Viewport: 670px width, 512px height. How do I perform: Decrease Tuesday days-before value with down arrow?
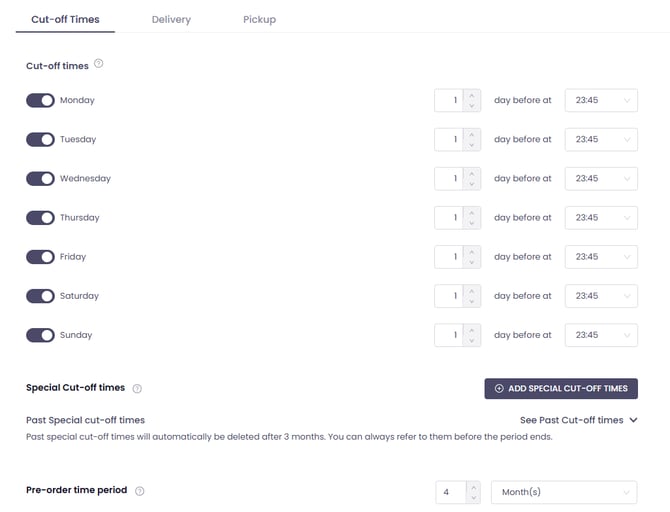point(472,145)
